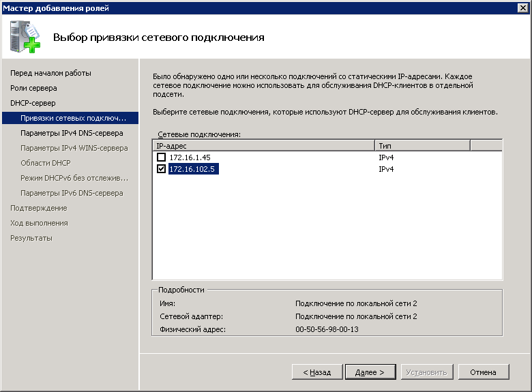The image size is (532, 392).
Task: Click the Подробности group label
Action: coord(181,290)
